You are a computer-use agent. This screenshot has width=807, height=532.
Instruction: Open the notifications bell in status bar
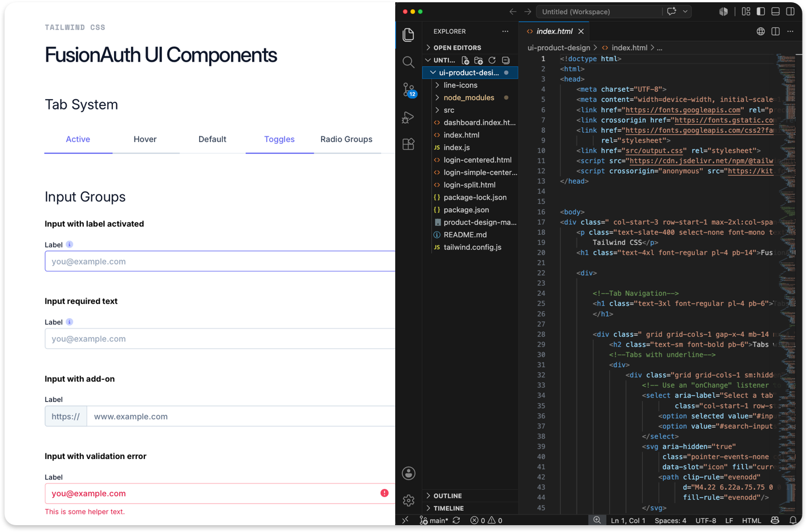pos(793,521)
